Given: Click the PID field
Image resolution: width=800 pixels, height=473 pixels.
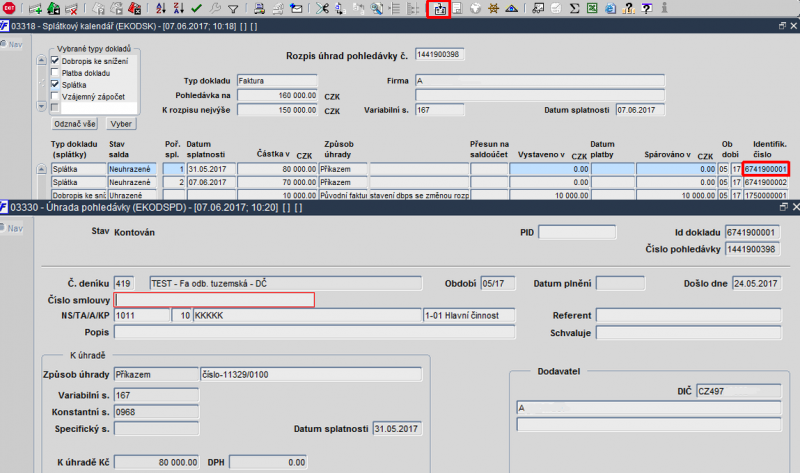Looking at the screenshot, I should tap(577, 232).
